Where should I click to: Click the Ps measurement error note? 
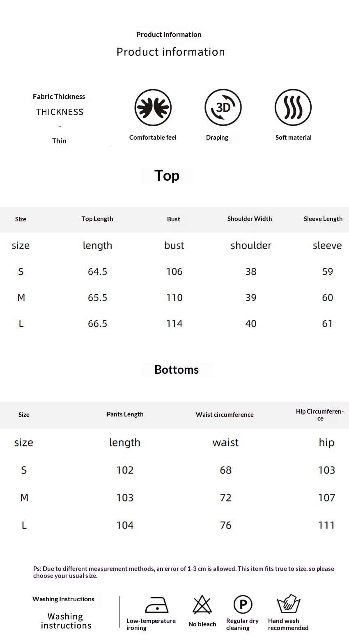tap(184, 572)
